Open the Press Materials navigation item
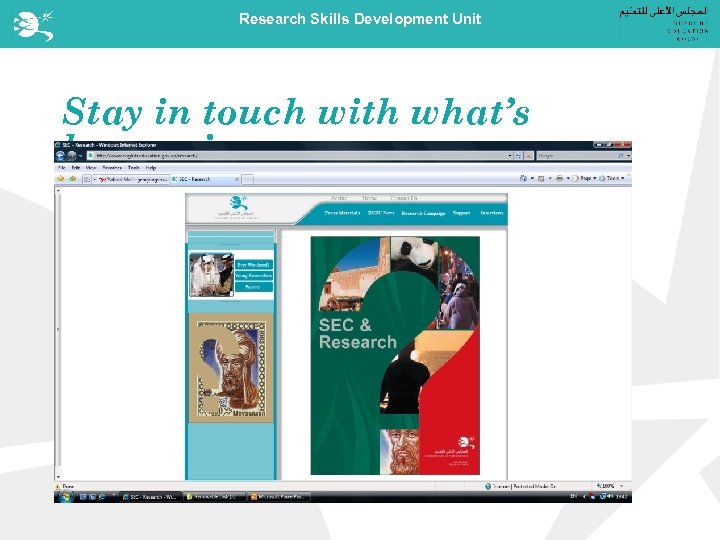 pos(342,213)
